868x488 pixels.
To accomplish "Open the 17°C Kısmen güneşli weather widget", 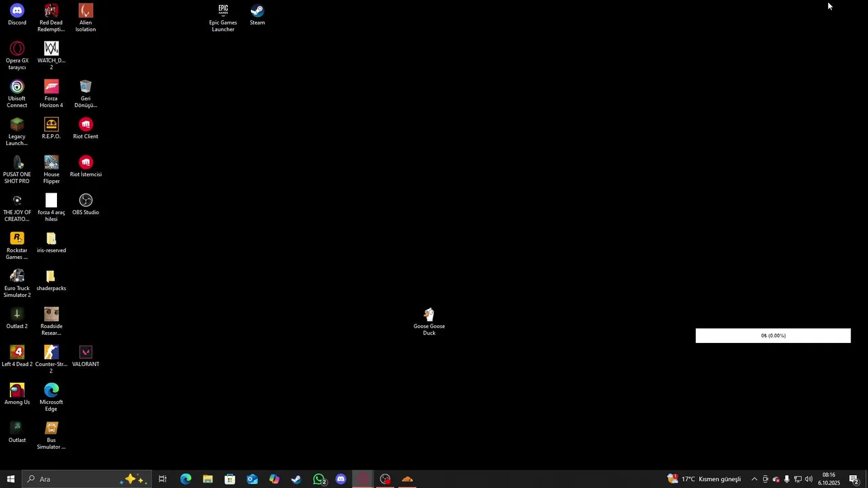I will coord(705,479).
